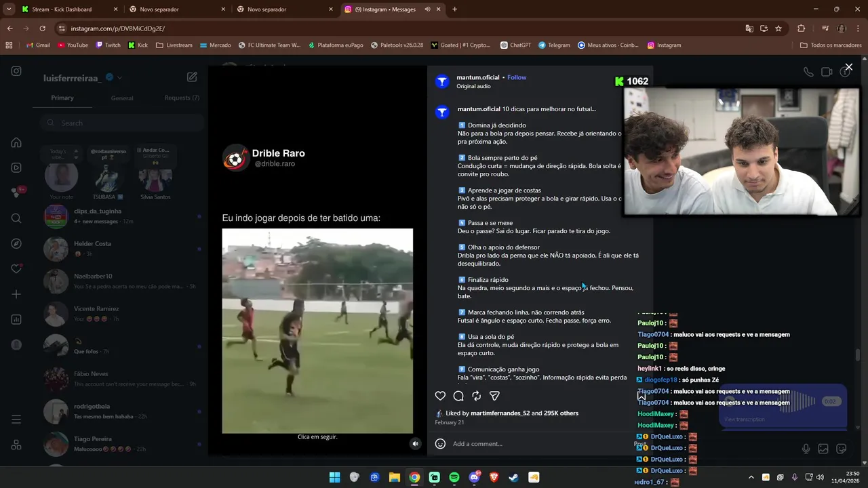Open martimfernandes_52 from the likes line

point(500,413)
